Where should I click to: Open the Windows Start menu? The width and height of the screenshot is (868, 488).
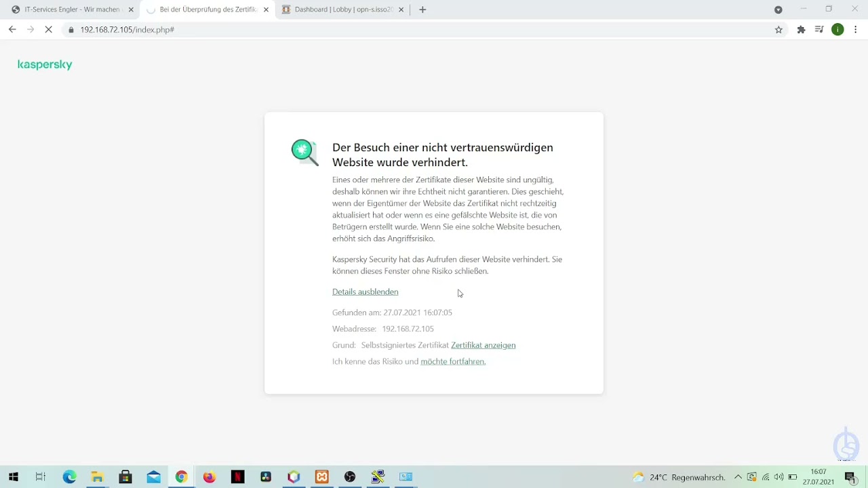pyautogui.click(x=13, y=477)
